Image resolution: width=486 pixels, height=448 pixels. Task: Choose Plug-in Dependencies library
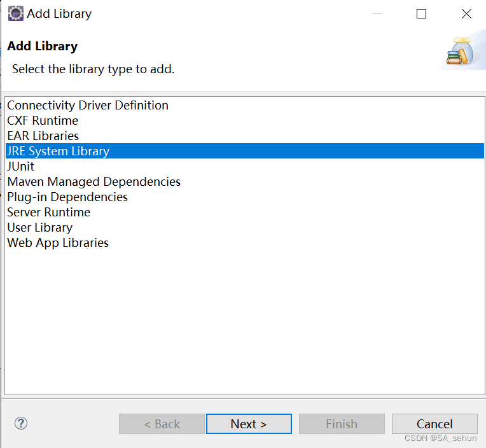[67, 197]
